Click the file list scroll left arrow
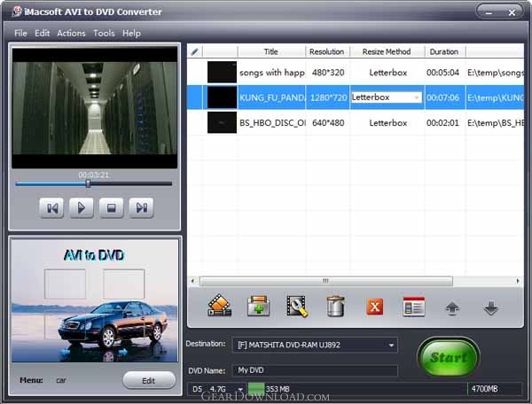This screenshot has height=404, width=532. click(x=192, y=281)
